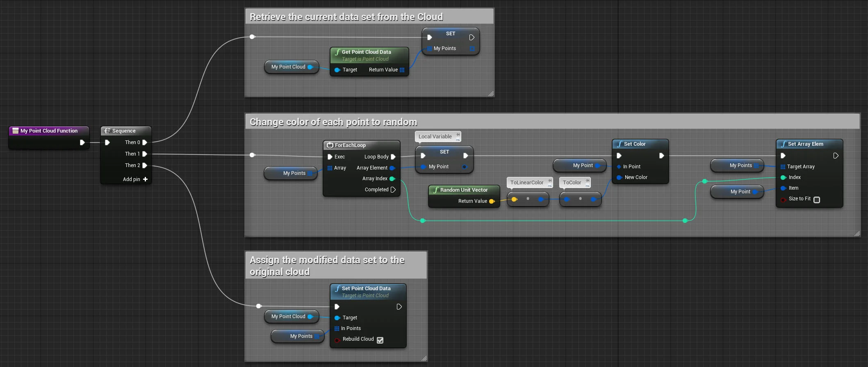Toggle the ToColor comment bubble pin
This screenshot has height=367, width=868.
click(x=588, y=181)
